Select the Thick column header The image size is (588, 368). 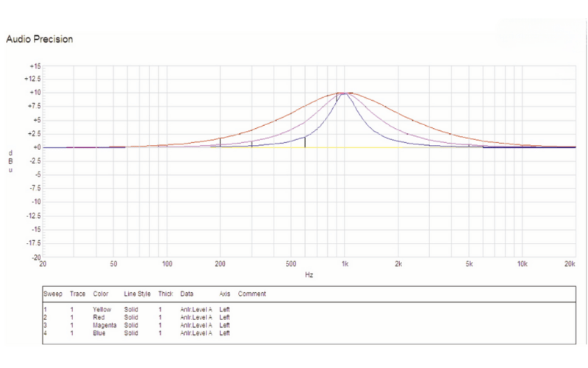[x=165, y=294]
